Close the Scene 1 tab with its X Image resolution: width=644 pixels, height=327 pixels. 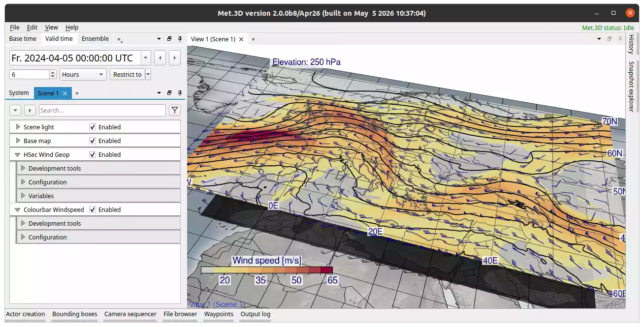pos(65,93)
